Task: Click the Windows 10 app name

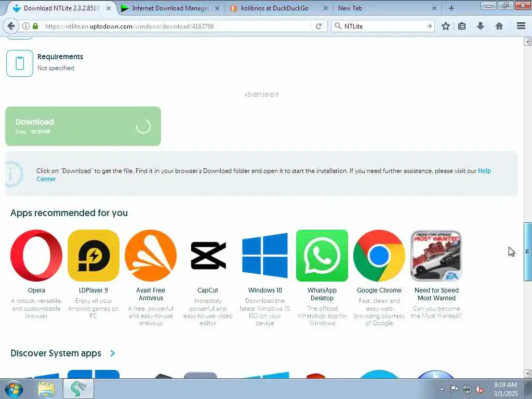Action: [265, 290]
